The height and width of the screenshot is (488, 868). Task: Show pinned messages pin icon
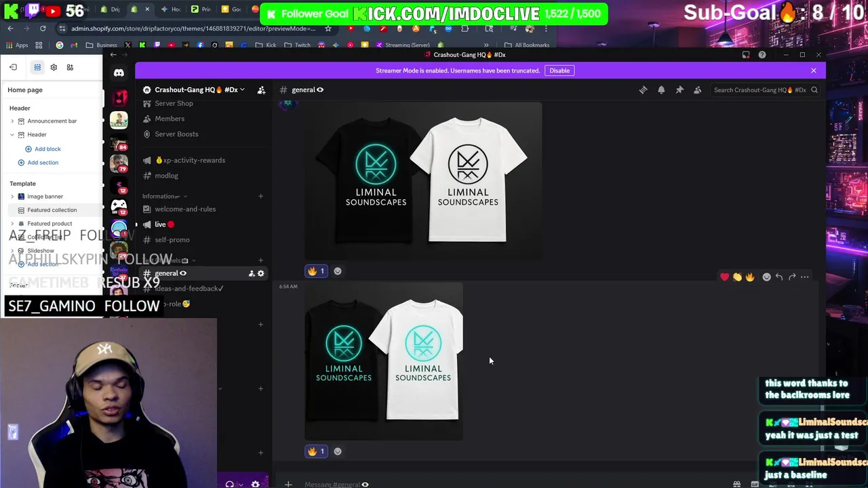tap(679, 89)
